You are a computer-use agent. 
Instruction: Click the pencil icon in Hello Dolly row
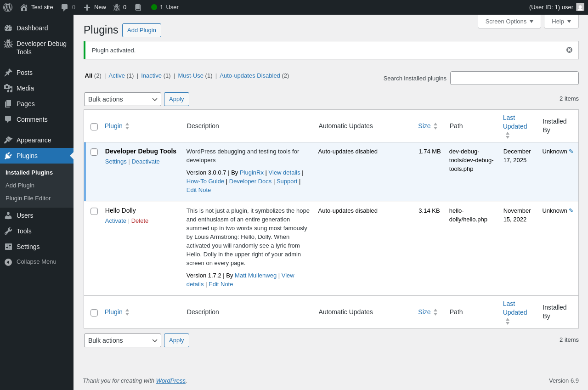(x=571, y=211)
